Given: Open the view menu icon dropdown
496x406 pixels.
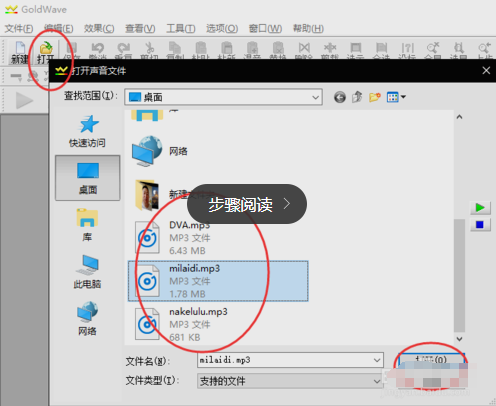Looking at the screenshot, I should click(x=396, y=97).
